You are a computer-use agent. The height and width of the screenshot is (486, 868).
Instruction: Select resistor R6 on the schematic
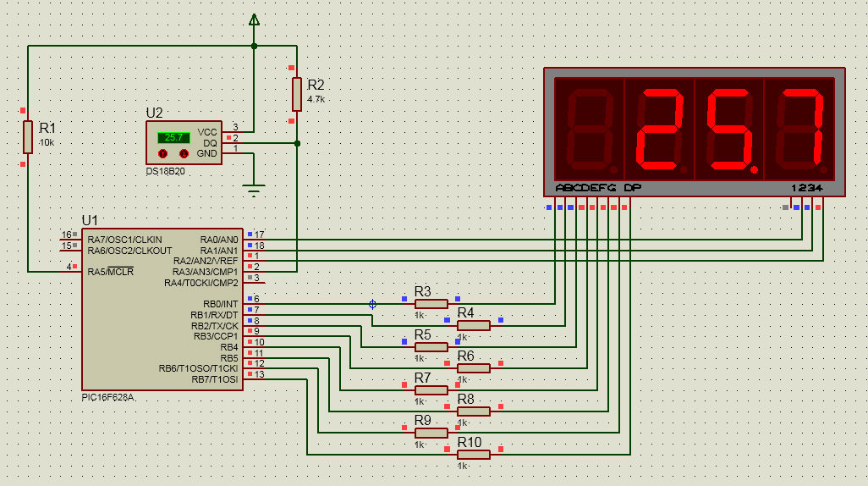pyautogui.click(x=474, y=368)
